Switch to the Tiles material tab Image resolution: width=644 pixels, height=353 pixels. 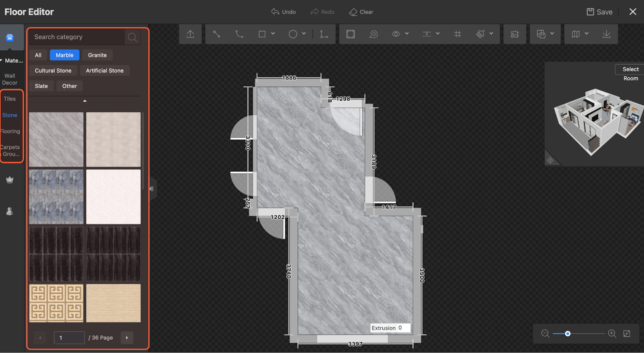point(10,99)
